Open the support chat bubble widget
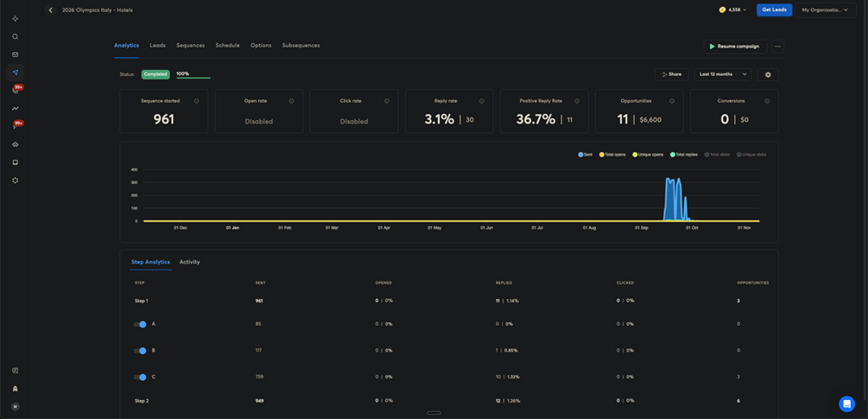The height and width of the screenshot is (419, 868). [x=846, y=404]
